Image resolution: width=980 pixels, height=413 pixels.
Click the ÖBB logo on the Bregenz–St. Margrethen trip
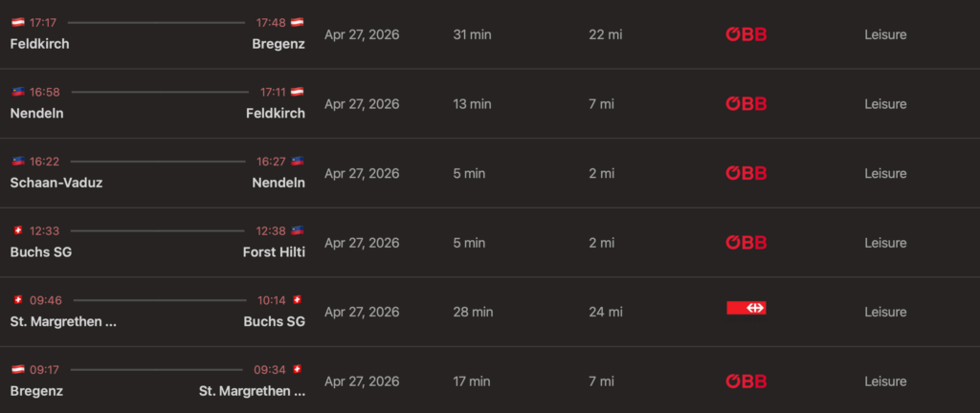[746, 381]
